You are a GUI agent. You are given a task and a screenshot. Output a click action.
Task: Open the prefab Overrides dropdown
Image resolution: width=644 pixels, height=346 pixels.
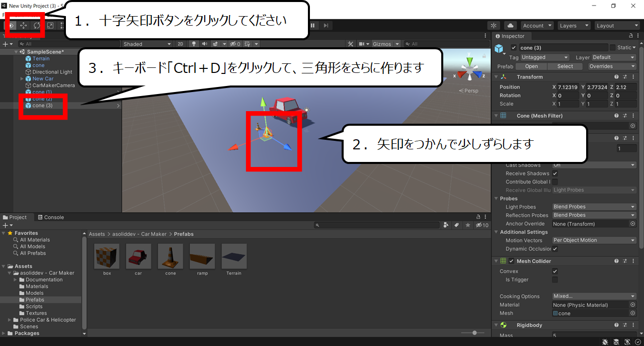[x=611, y=66]
